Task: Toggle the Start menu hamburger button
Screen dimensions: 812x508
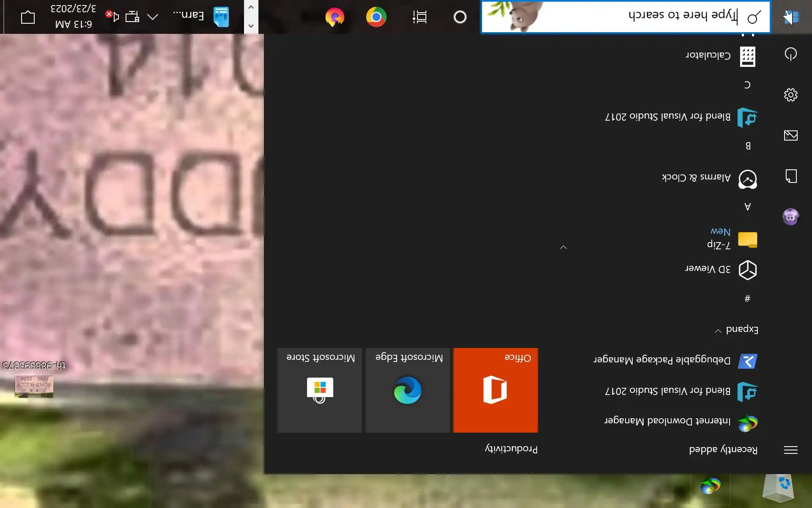Action: pyautogui.click(x=790, y=450)
